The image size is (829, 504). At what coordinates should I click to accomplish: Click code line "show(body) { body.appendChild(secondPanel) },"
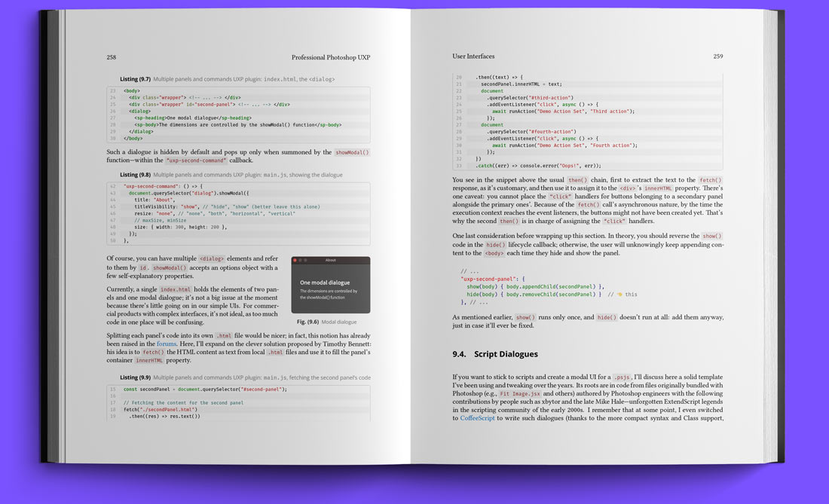pyautogui.click(x=535, y=286)
